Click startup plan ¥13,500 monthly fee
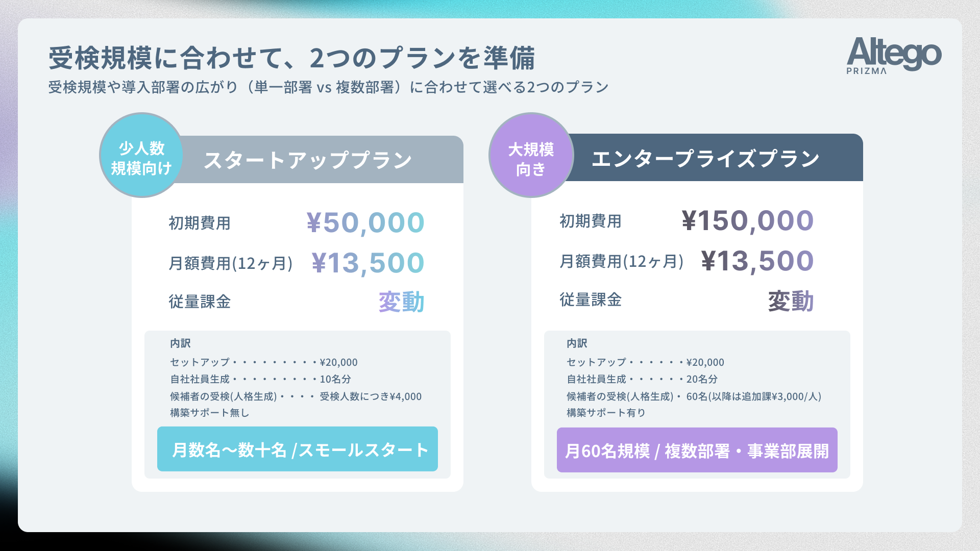The image size is (980, 551). 368,263
